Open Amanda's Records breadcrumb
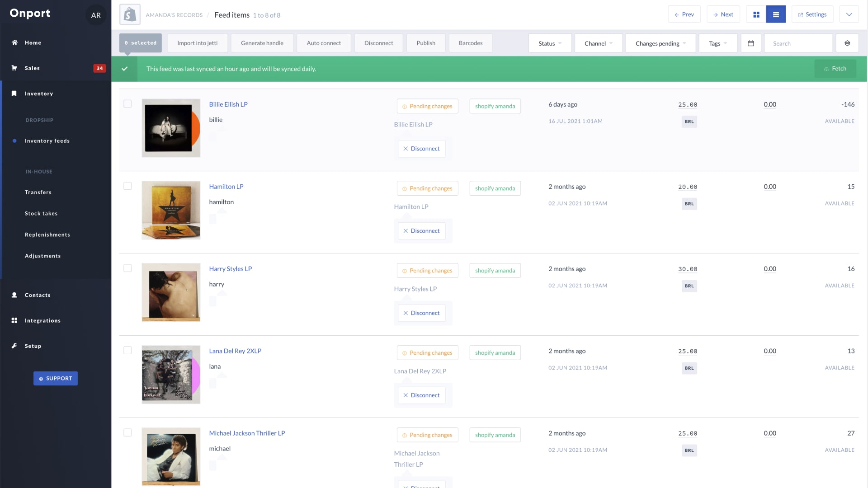 tap(174, 15)
